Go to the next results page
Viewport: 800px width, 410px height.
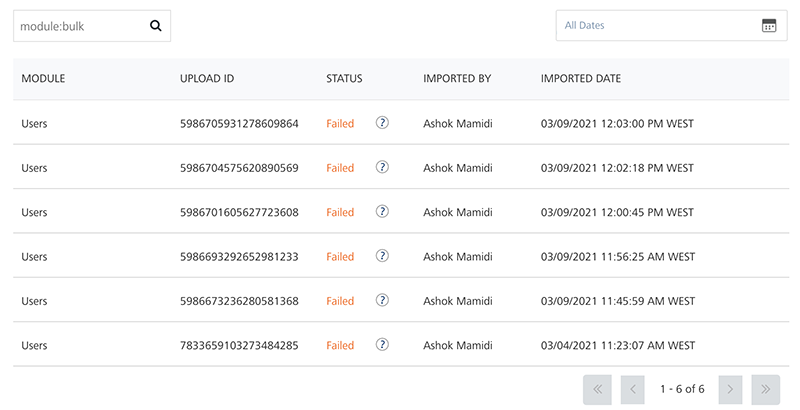click(x=731, y=389)
